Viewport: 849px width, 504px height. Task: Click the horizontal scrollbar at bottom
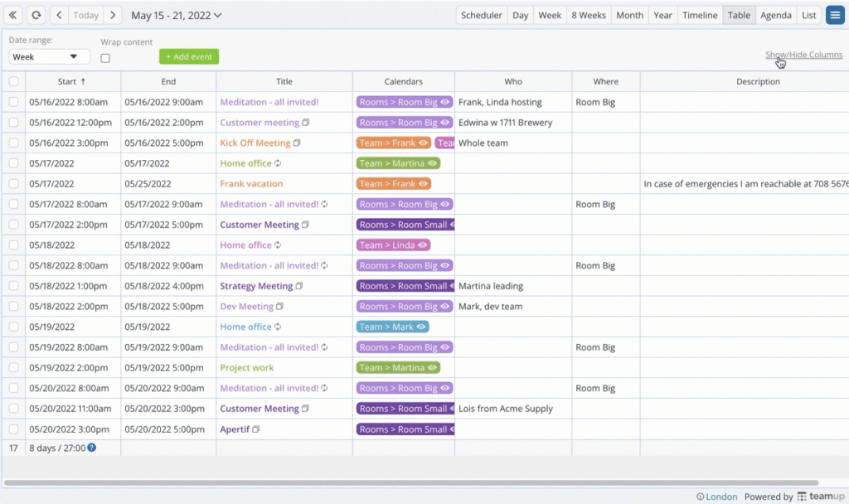point(411,482)
